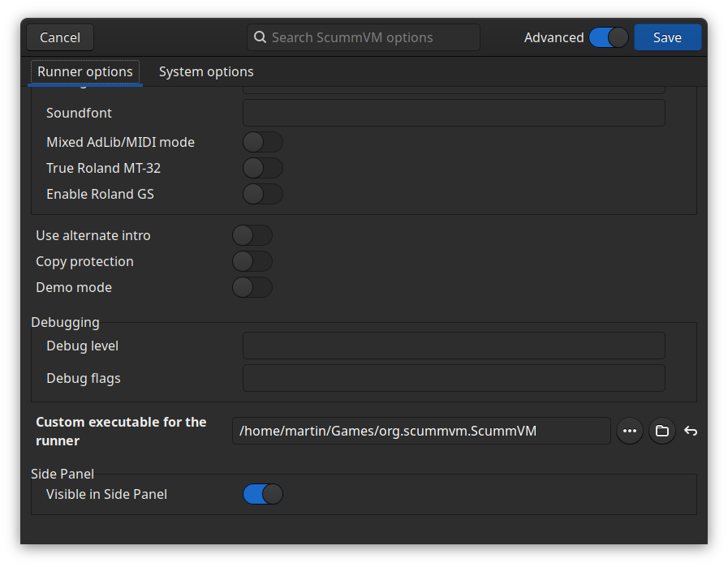Enable Use alternate intro option

coord(252,235)
